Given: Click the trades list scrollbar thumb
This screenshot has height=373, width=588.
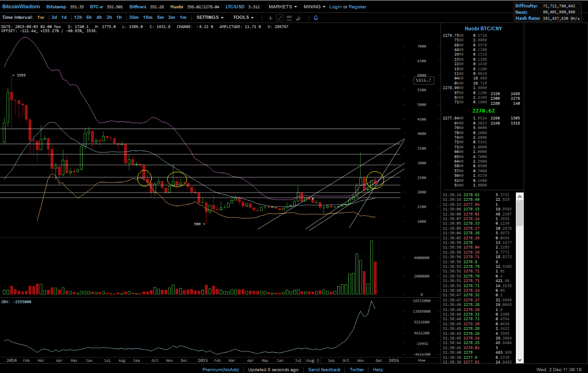Looking at the screenshot, I should pyautogui.click(x=520, y=213).
